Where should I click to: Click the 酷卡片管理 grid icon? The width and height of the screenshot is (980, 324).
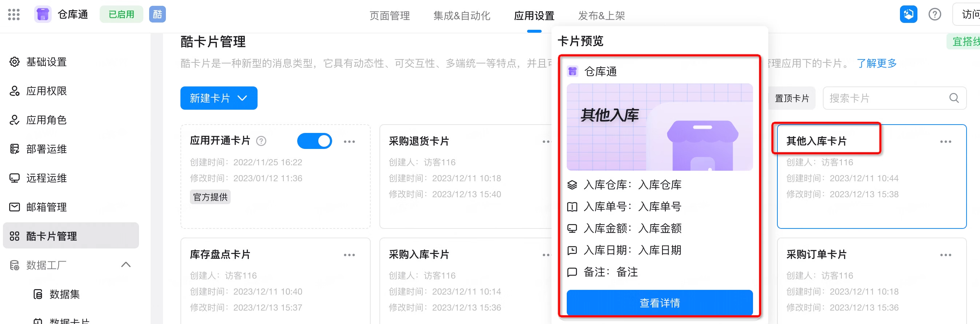[x=15, y=236]
